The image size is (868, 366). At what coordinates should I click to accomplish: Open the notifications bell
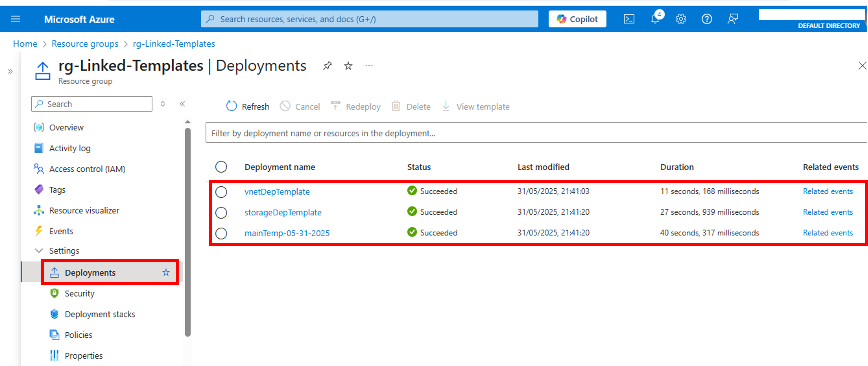[655, 19]
